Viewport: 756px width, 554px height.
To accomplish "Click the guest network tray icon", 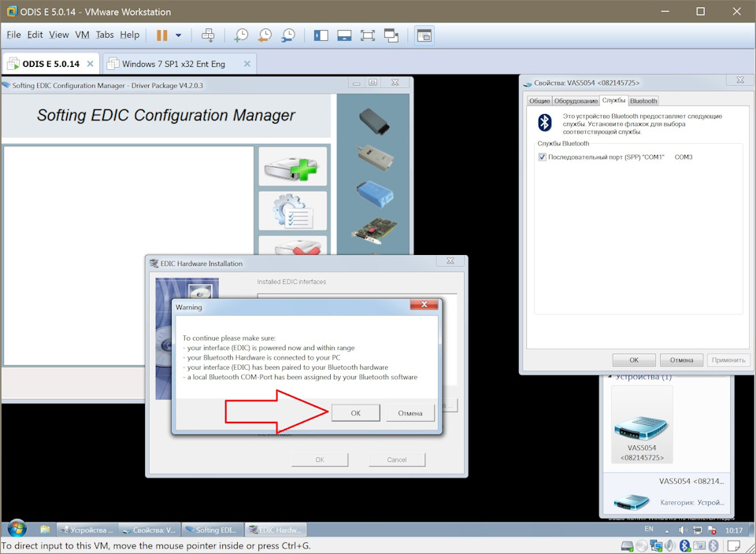I will [x=697, y=530].
